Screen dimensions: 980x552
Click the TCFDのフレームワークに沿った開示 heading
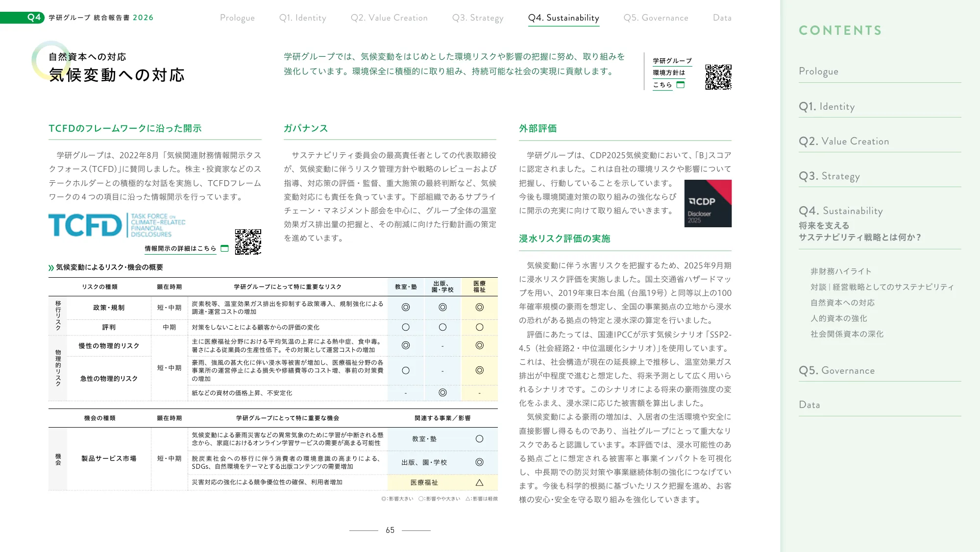(125, 128)
